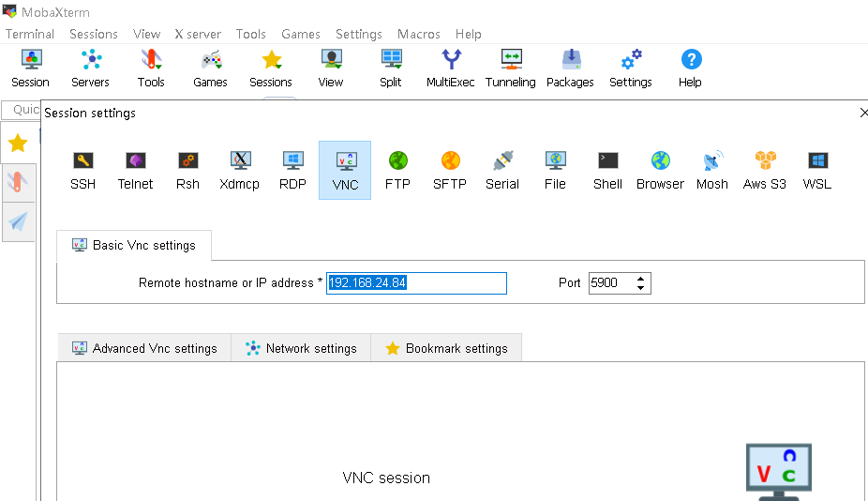Open the Packages toolbar item

click(571, 68)
